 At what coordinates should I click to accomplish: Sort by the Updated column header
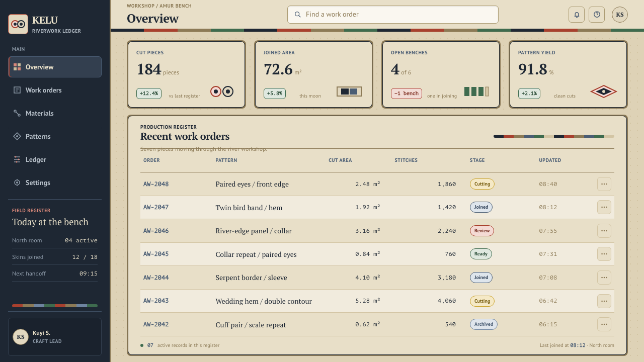550,160
